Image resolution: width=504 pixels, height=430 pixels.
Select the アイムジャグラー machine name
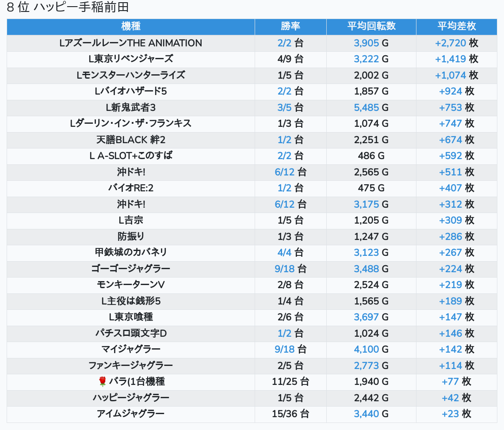click(131, 414)
